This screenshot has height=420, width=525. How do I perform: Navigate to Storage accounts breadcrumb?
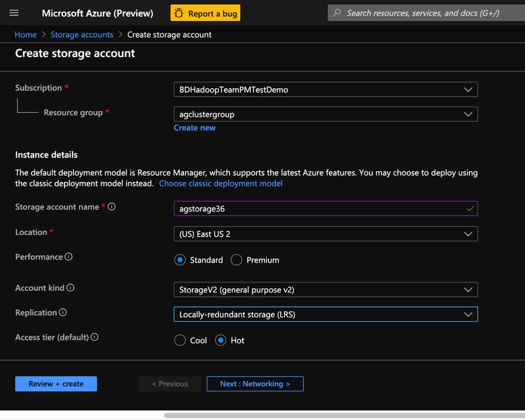[82, 35]
